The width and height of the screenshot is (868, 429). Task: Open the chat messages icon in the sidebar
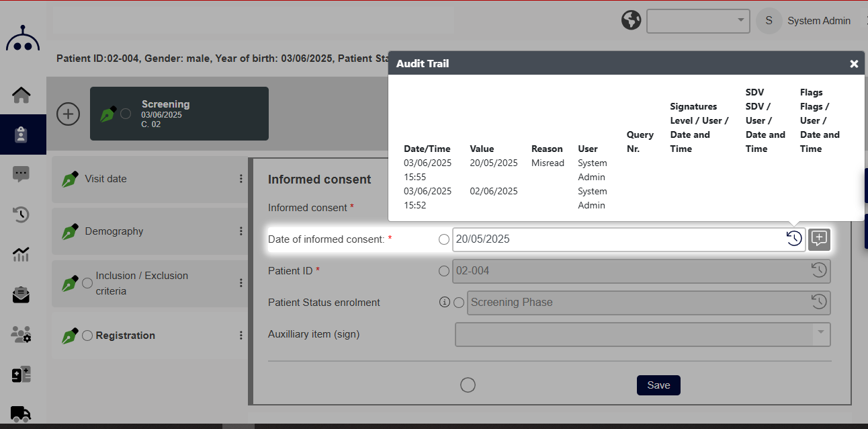[x=21, y=174]
